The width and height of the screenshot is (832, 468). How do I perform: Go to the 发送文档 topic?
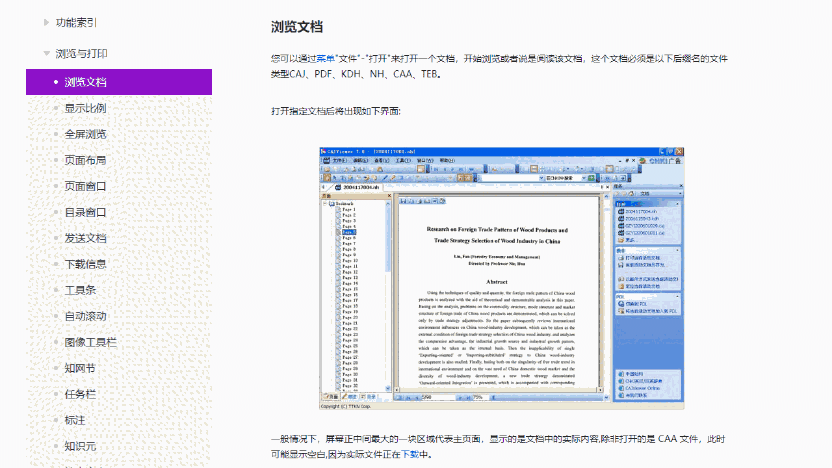[85, 238]
